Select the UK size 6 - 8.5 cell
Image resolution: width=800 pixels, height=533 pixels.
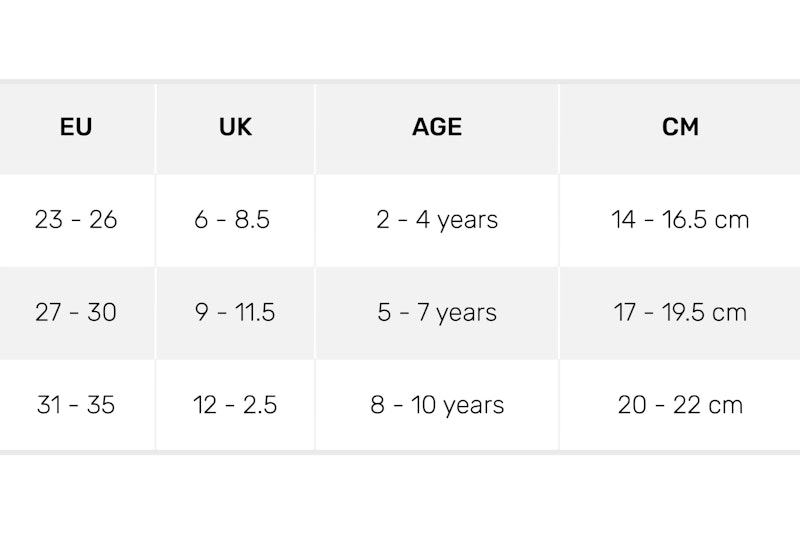point(235,220)
